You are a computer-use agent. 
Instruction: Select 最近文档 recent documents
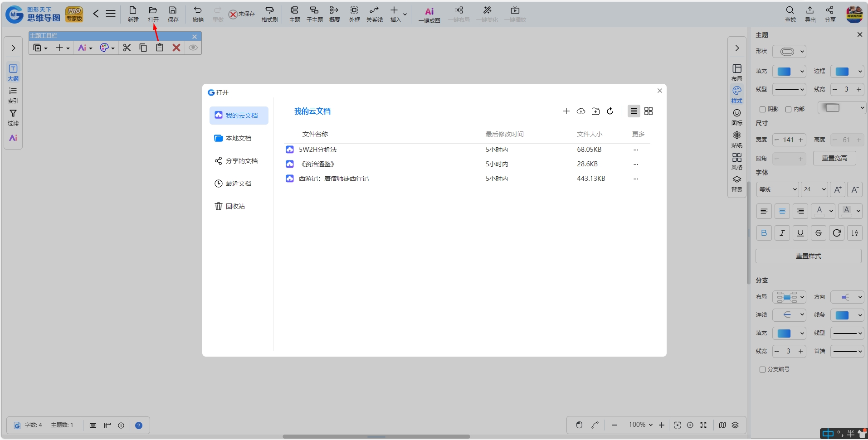click(x=239, y=184)
